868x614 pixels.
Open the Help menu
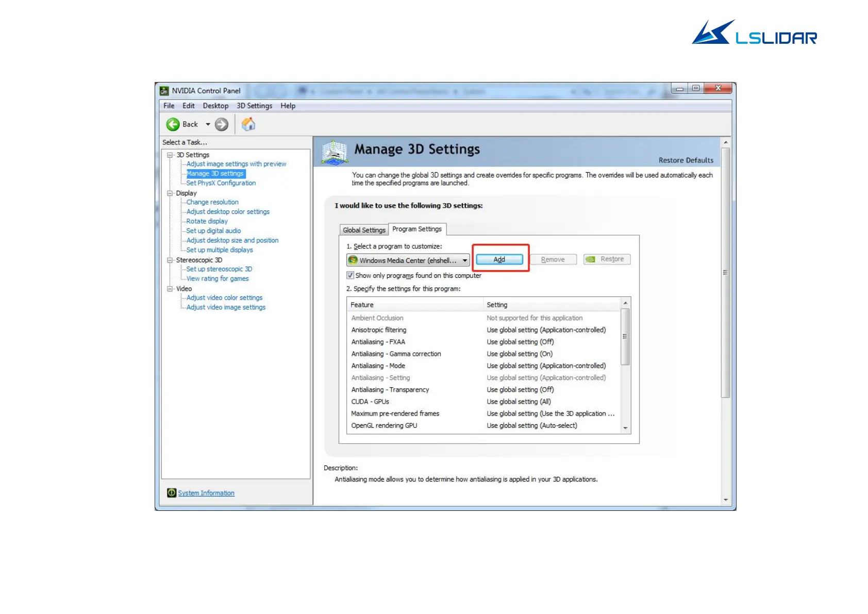(288, 106)
